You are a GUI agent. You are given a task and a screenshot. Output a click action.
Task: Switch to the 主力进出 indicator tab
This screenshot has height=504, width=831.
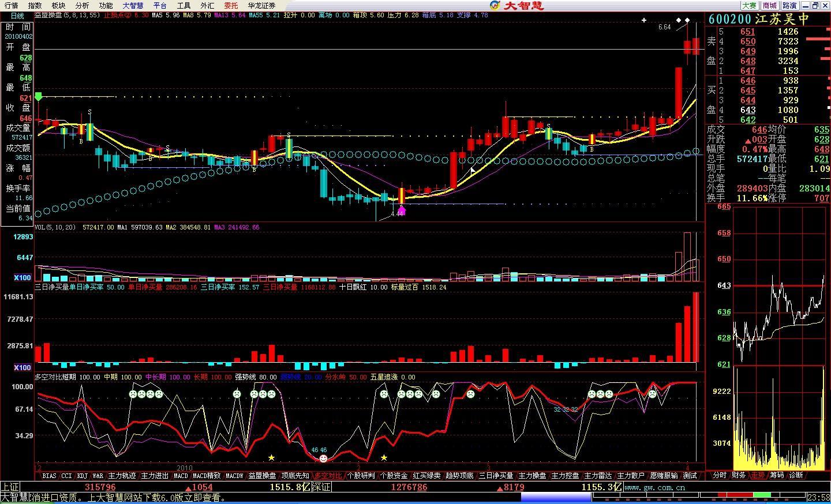click(155, 476)
